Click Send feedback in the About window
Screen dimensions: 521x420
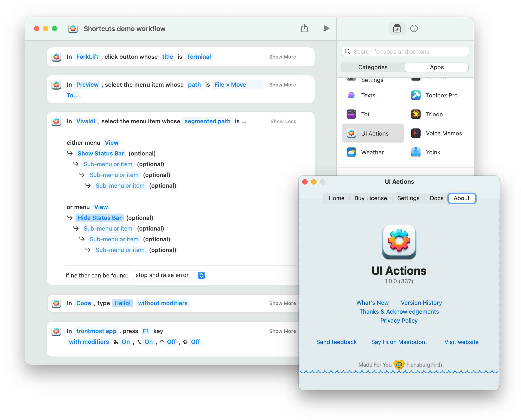pos(337,342)
